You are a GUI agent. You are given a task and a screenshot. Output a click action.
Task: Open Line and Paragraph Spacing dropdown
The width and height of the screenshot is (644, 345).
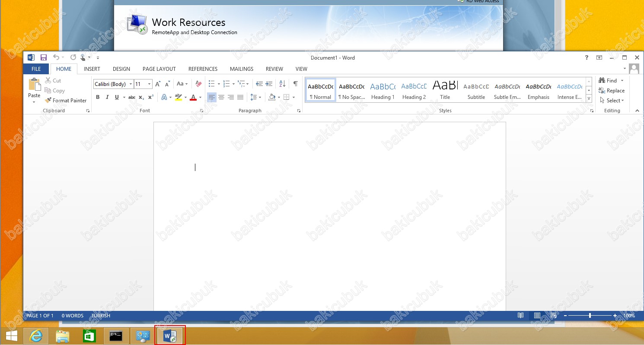(255, 98)
